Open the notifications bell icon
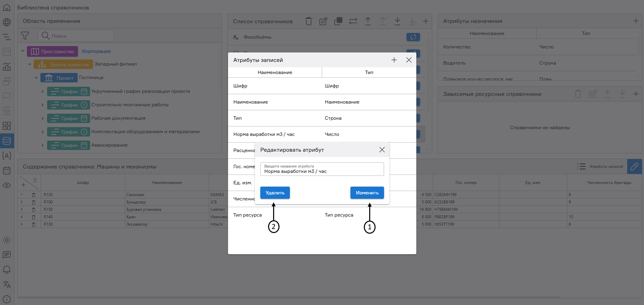 click(x=7, y=270)
